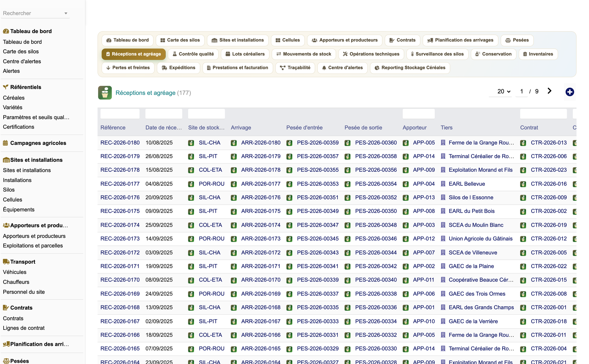
Task: Click Apporteurs et producteurs people icon in sidebar
Action: [x=6, y=225]
